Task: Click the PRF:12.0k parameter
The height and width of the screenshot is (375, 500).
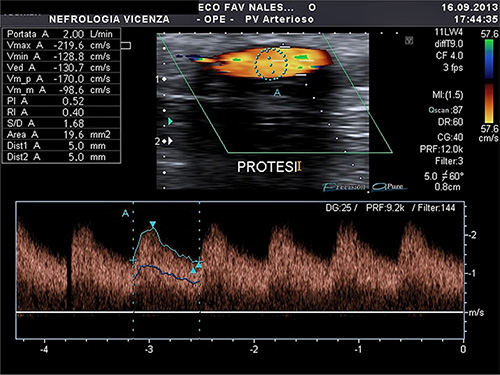Action: click(441, 149)
